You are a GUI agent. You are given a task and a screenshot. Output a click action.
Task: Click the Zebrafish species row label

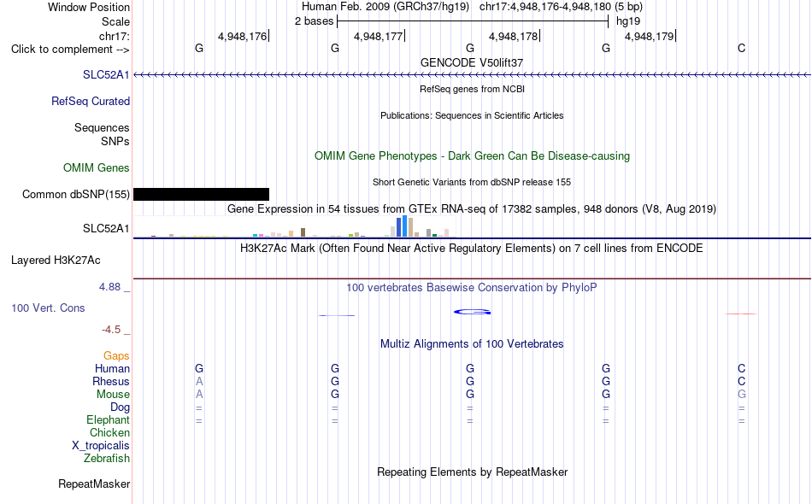point(107,458)
